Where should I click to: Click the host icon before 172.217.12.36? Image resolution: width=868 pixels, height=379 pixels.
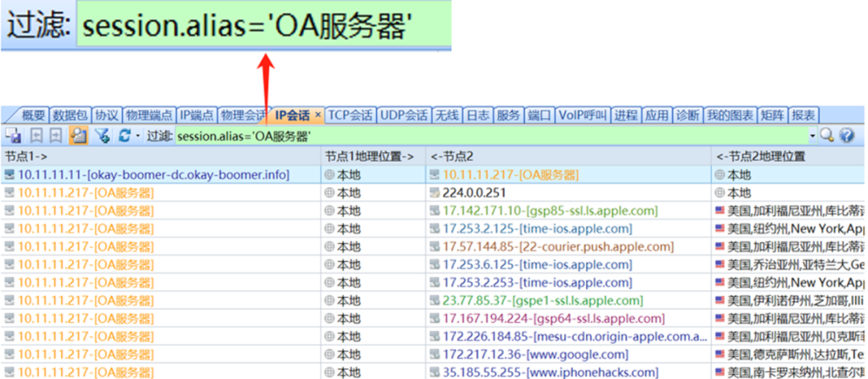pyautogui.click(x=435, y=354)
